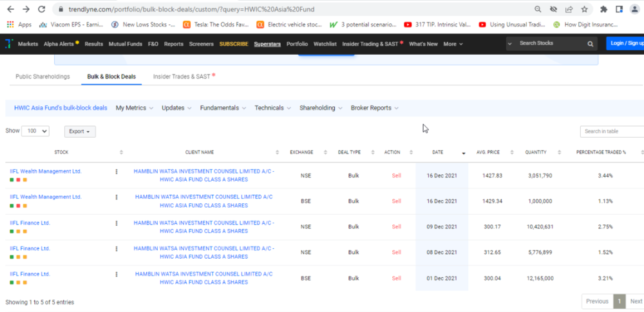Click the zoom magnifier icon in address bar
The height and width of the screenshot is (312, 644).
[538, 9]
